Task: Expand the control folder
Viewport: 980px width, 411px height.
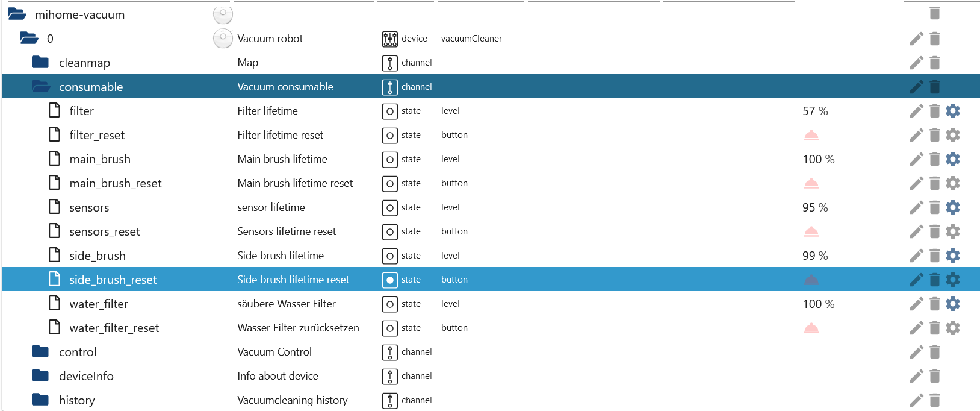Action: (x=40, y=352)
